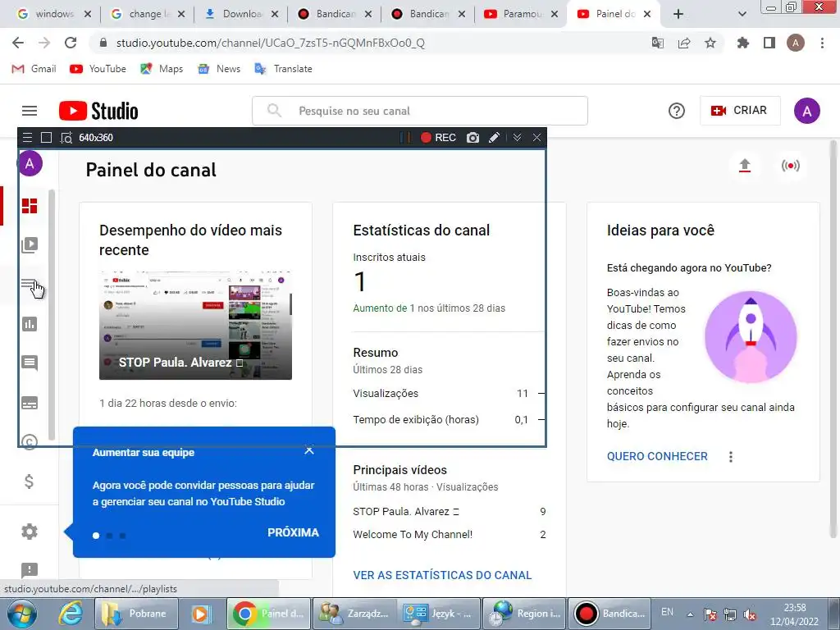The height and width of the screenshot is (630, 840).
Task: Click in the Pesquise no seu canal search field
Action: (420, 111)
